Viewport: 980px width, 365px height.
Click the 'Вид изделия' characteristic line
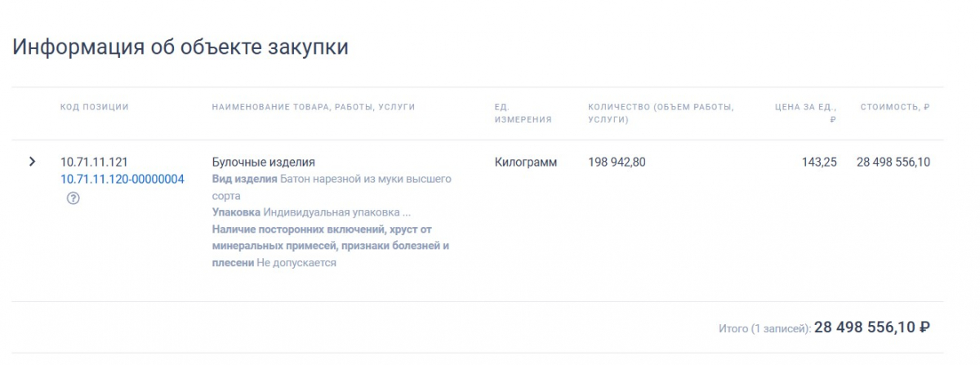pyautogui.click(x=332, y=187)
